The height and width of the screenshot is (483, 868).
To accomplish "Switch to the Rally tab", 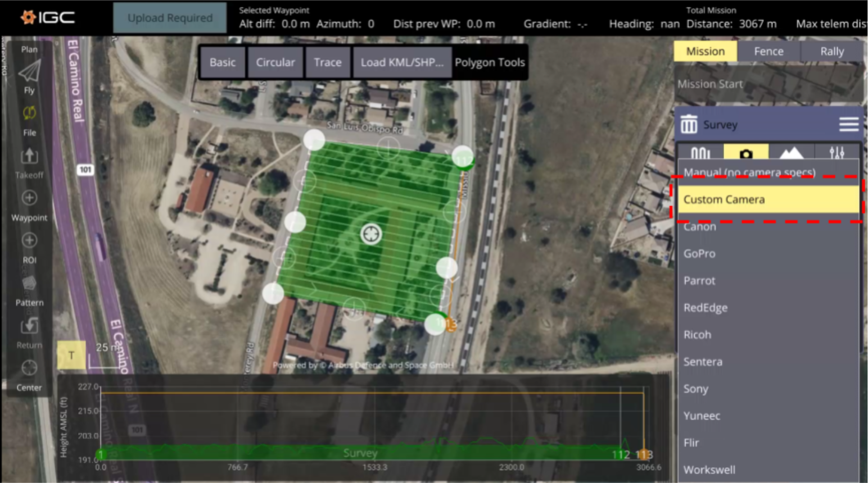I will 831,51.
